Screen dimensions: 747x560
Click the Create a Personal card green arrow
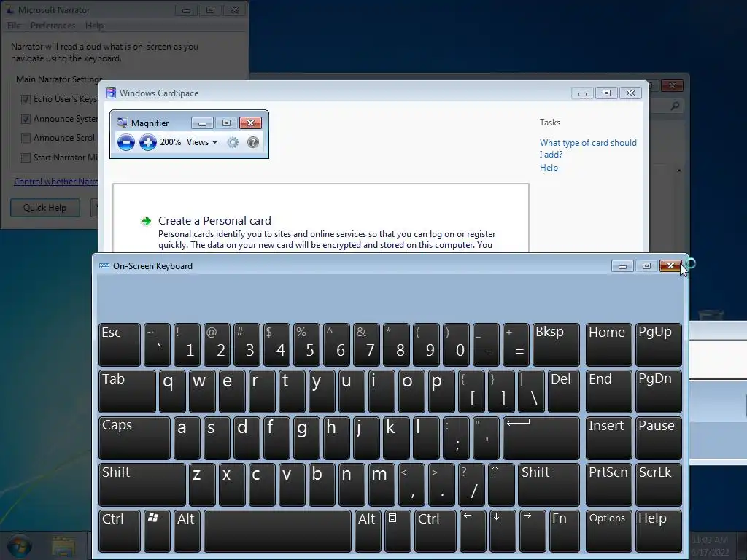(146, 221)
